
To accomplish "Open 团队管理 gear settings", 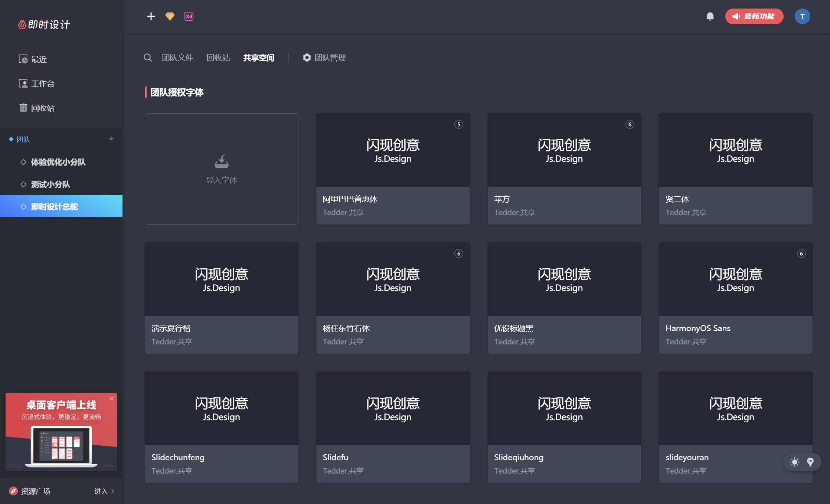I will point(324,58).
